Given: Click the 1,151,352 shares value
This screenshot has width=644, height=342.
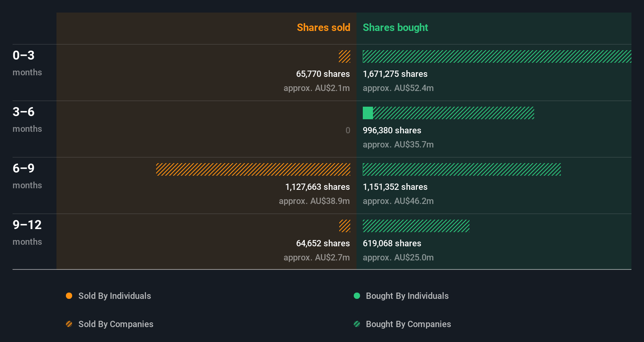Looking at the screenshot, I should point(395,187).
